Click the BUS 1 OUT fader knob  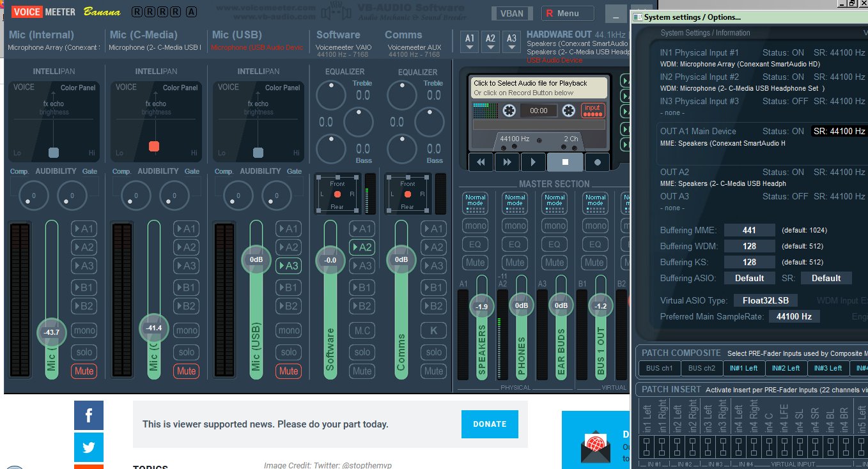[x=600, y=307]
